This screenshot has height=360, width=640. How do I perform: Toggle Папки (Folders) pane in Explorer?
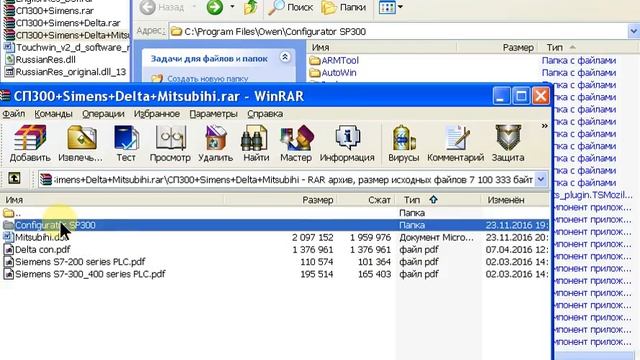(x=344, y=7)
